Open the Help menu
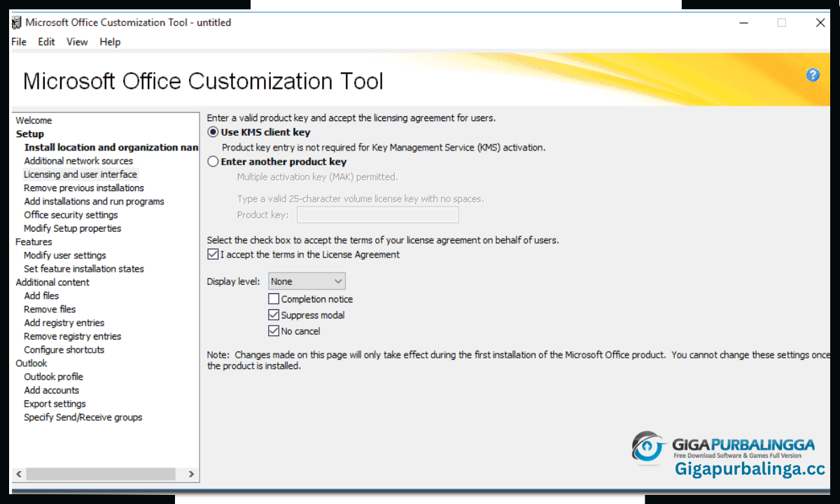Image resolution: width=840 pixels, height=504 pixels. coord(110,42)
